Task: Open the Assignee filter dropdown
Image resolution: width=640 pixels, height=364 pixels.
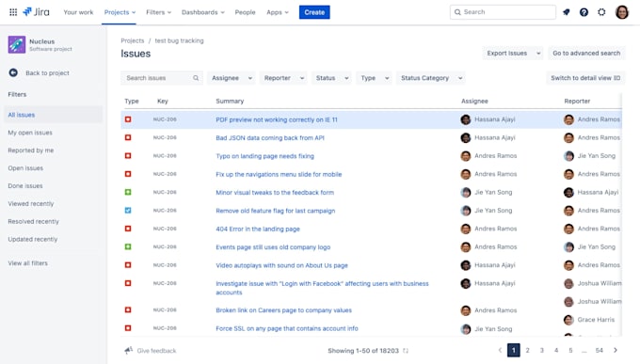Action: tap(232, 78)
